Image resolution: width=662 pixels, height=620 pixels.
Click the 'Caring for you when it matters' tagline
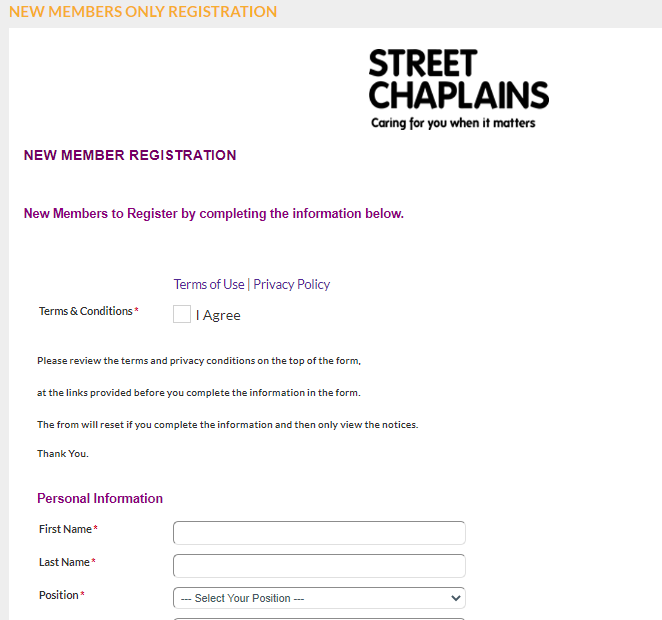tap(453, 123)
